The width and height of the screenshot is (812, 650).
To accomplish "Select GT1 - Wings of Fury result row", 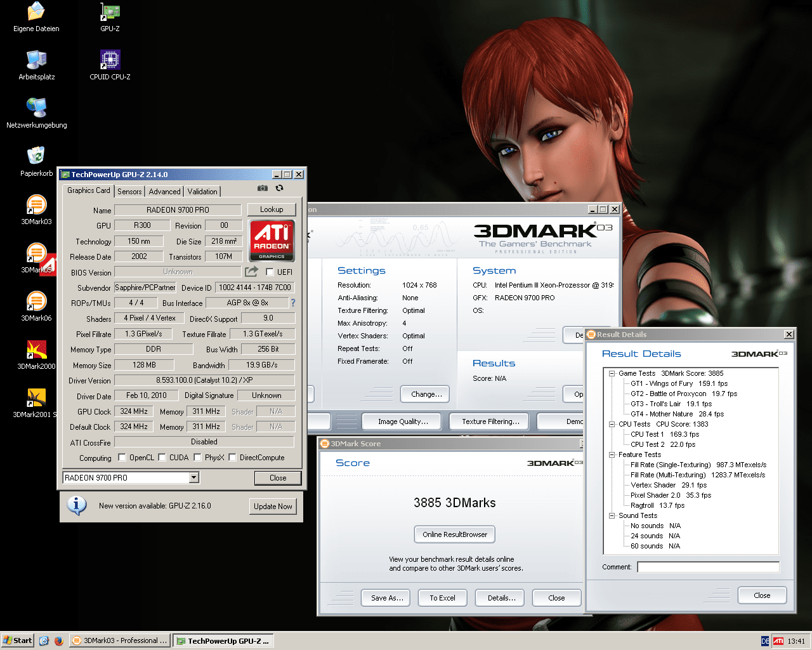I will (x=679, y=383).
